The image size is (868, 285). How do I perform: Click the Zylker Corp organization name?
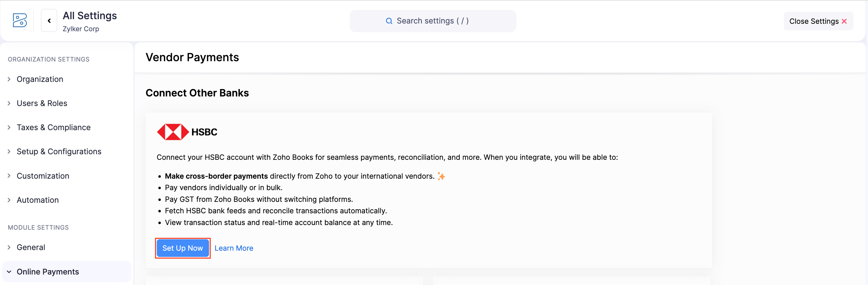pyautogui.click(x=81, y=29)
